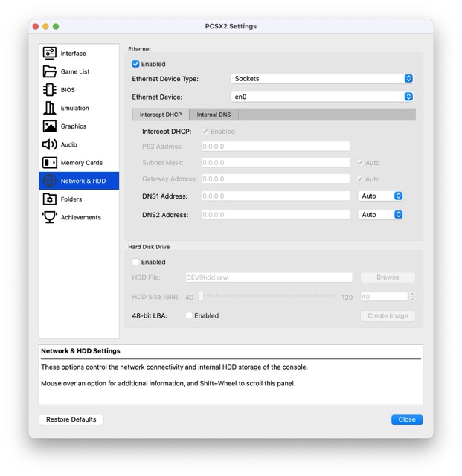Image resolution: width=462 pixels, height=476 pixels.
Task: Click the Gateway Address input field
Action: tap(276, 178)
